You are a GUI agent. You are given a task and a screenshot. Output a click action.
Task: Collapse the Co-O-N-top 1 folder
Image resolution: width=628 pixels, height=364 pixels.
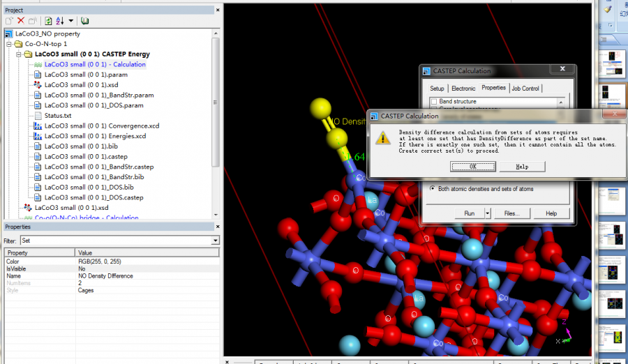pyautogui.click(x=8, y=44)
